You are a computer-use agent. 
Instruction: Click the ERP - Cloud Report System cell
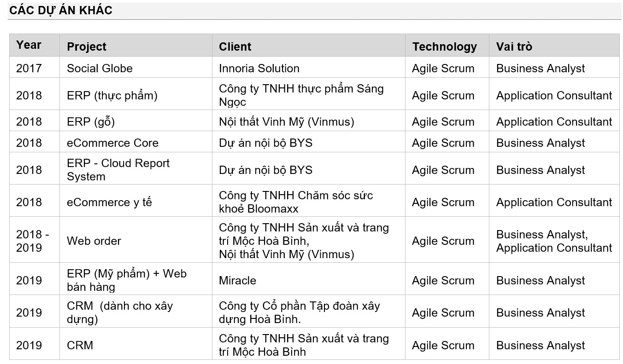tap(136, 169)
